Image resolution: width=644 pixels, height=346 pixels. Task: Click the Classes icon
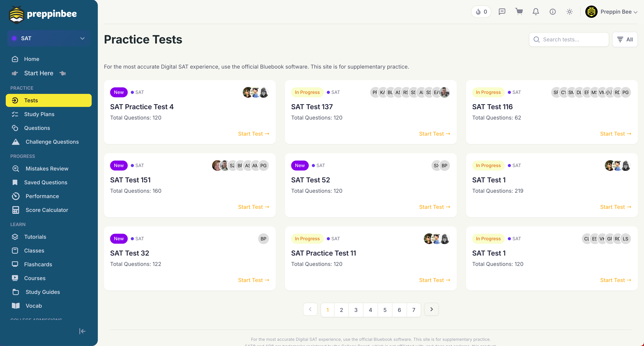pyautogui.click(x=15, y=251)
